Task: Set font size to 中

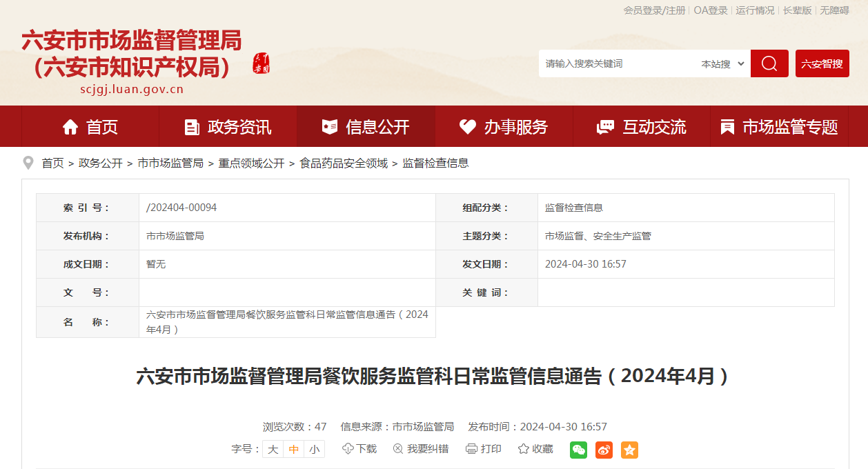Action: point(294,449)
